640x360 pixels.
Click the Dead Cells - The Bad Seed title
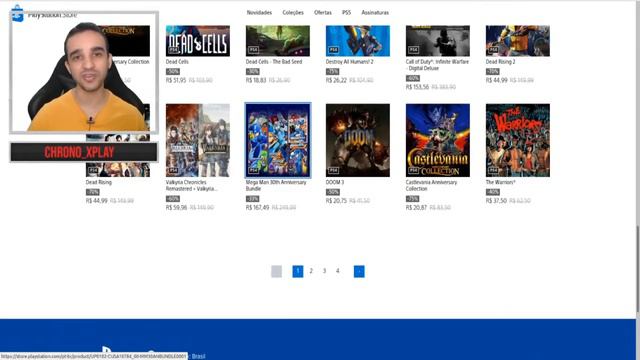[274, 62]
